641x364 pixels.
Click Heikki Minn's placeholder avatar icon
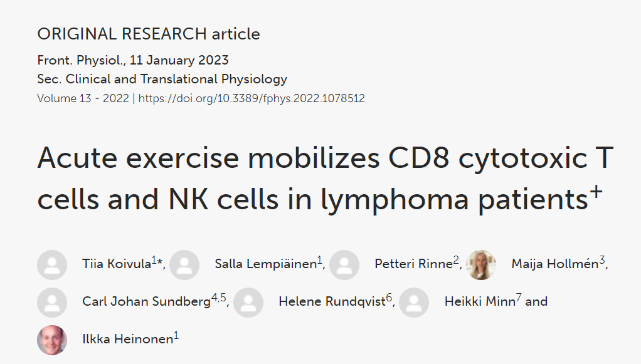(x=414, y=302)
